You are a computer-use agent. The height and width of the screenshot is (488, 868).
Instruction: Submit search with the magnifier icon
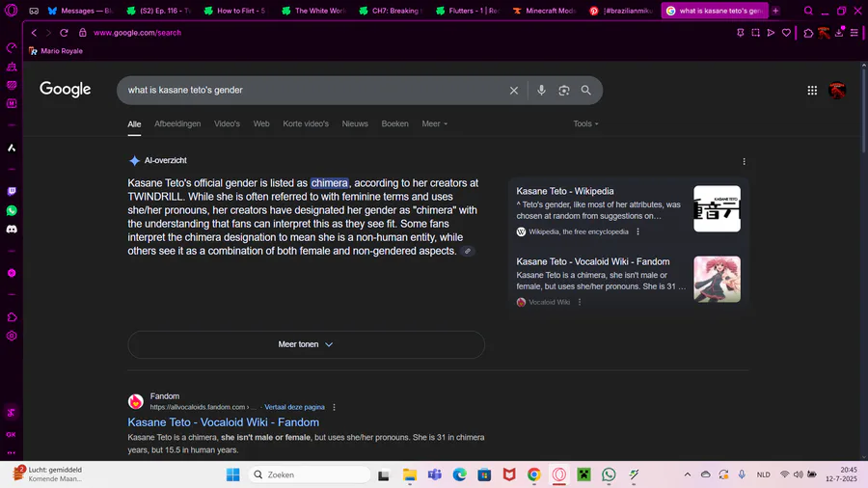585,91
